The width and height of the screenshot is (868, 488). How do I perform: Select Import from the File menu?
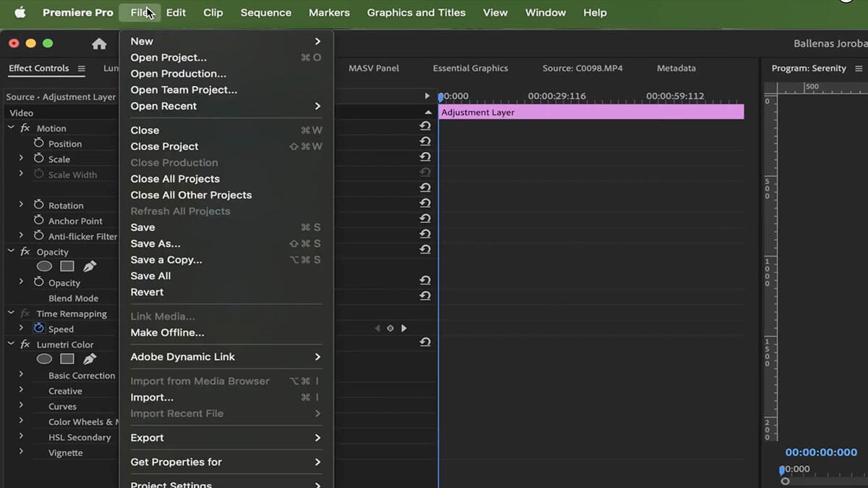(152, 397)
